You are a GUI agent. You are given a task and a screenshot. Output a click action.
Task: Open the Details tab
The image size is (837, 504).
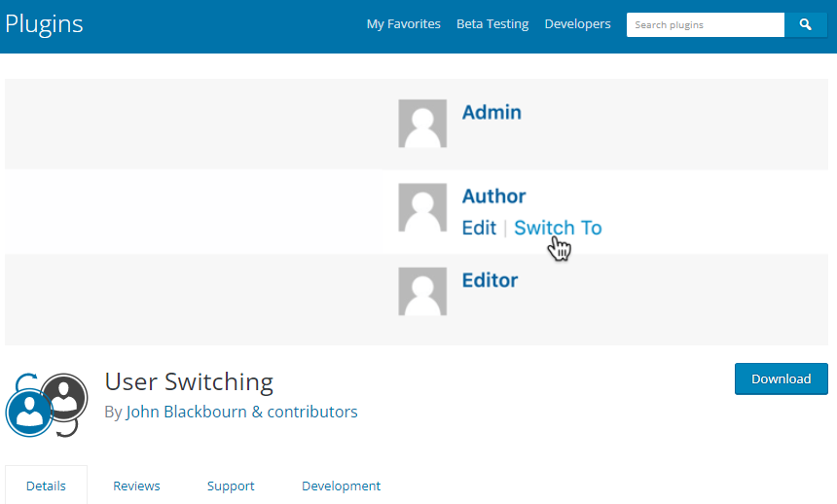point(46,486)
